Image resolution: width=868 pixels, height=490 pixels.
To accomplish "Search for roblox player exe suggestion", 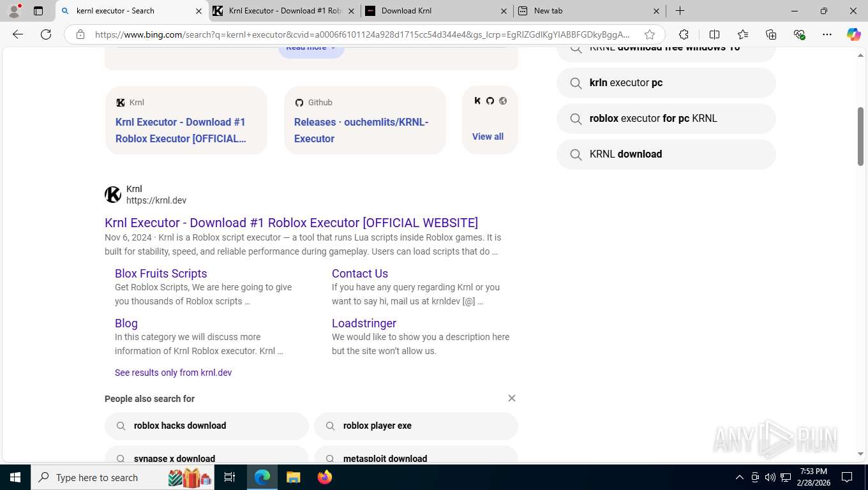I will (x=416, y=426).
